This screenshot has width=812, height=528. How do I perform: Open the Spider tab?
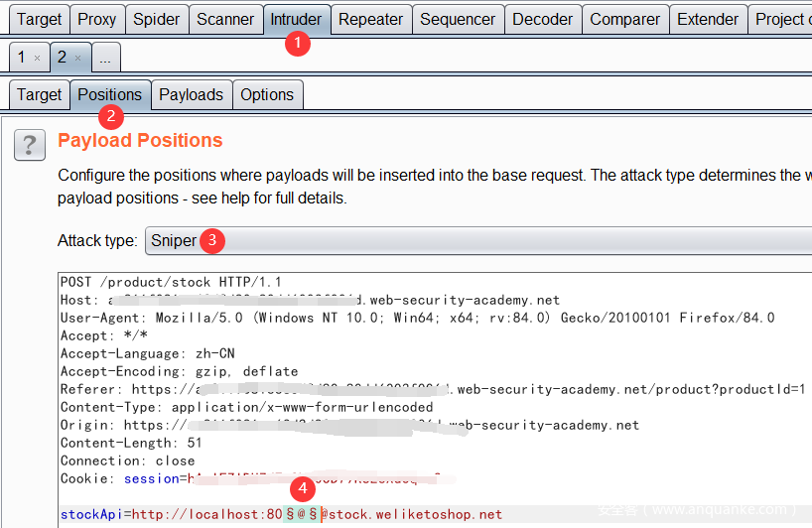coord(157,20)
